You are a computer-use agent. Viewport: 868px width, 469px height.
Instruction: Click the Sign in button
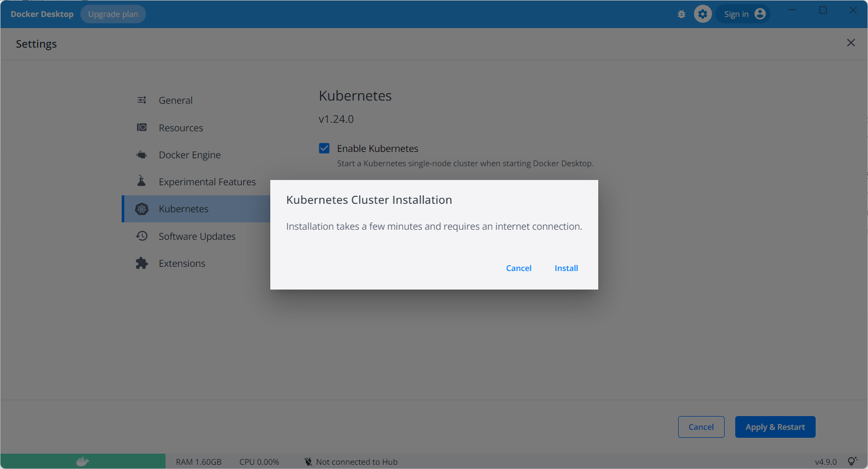(x=743, y=14)
